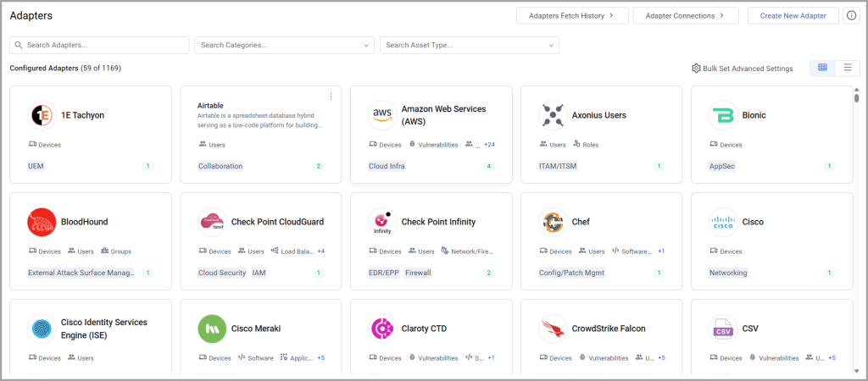Screen dimensions: 868x381
Task: Expand +5 asset types on Cisco Meraki
Action: pyautogui.click(x=320, y=358)
